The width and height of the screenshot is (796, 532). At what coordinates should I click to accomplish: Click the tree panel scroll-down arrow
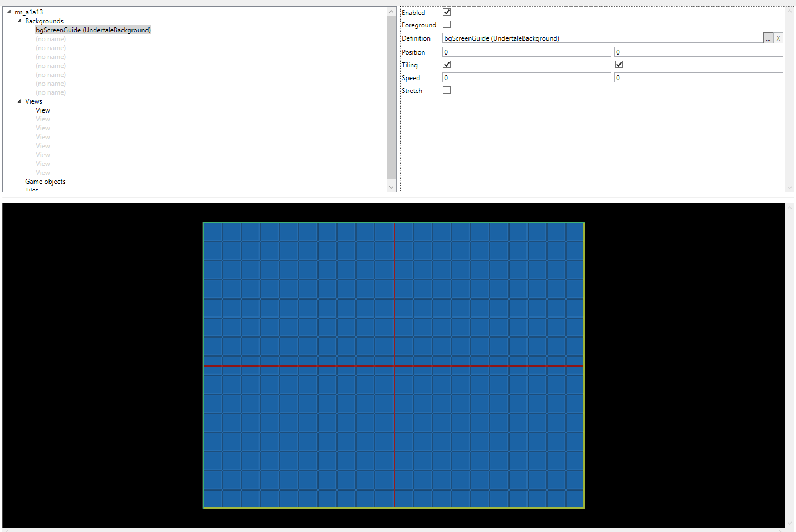391,187
